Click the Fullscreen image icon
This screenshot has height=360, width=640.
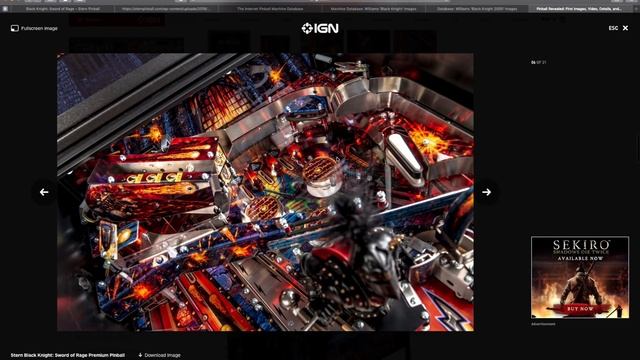click(15, 28)
